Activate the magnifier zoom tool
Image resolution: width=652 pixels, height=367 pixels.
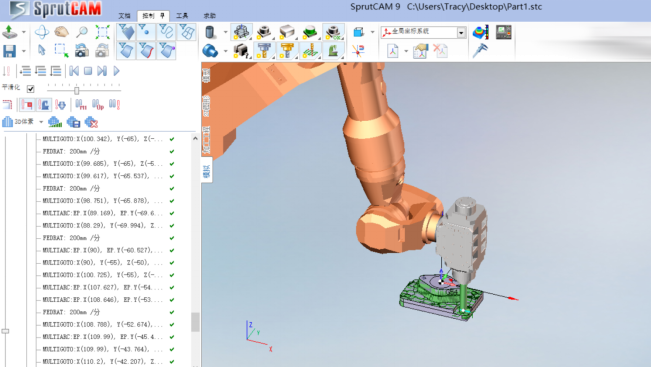(x=82, y=32)
